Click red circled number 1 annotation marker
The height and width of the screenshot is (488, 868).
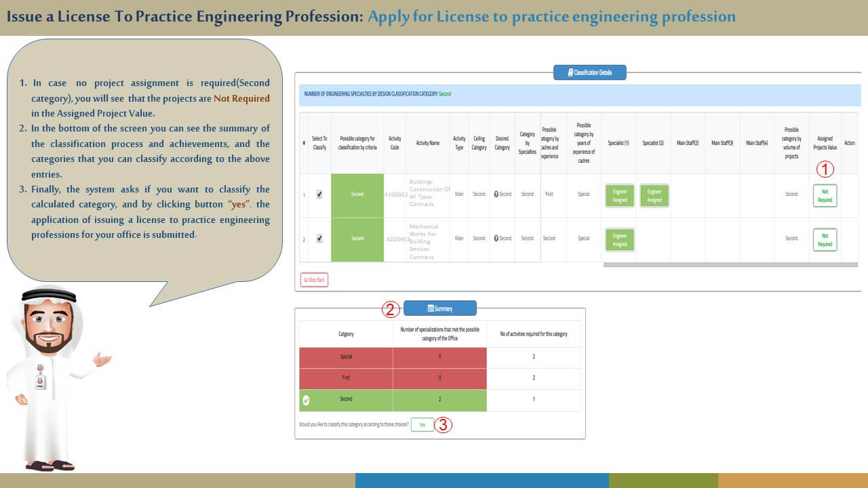tap(825, 169)
